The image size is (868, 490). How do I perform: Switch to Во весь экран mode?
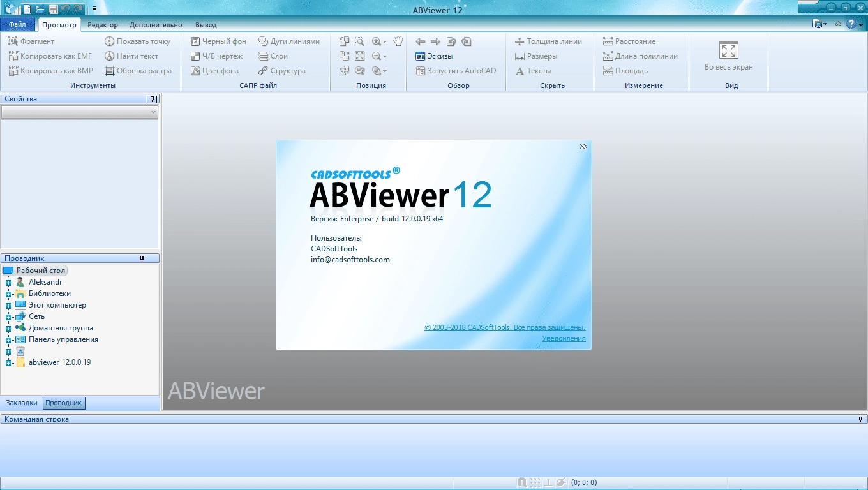pyautogui.click(x=729, y=56)
